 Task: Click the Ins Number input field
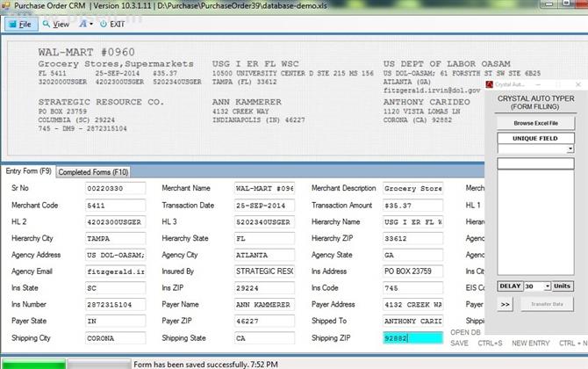tap(115, 305)
